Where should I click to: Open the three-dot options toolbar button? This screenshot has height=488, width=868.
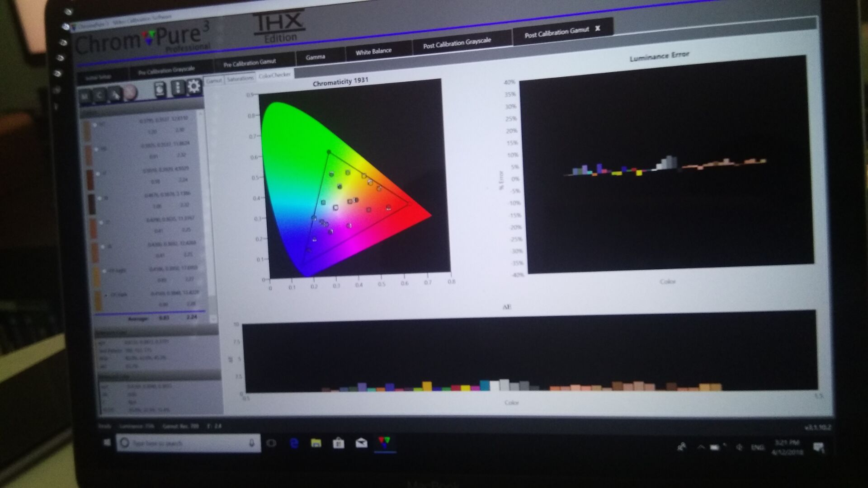(178, 88)
